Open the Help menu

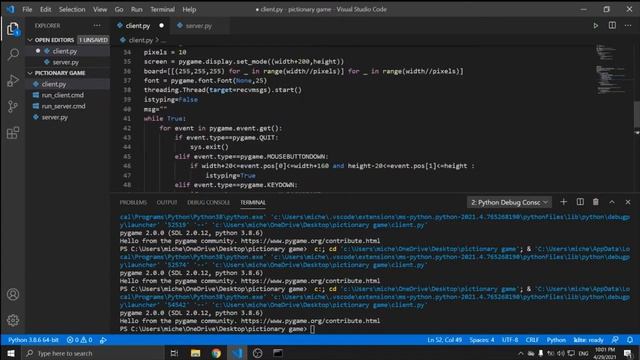[x=189, y=9]
